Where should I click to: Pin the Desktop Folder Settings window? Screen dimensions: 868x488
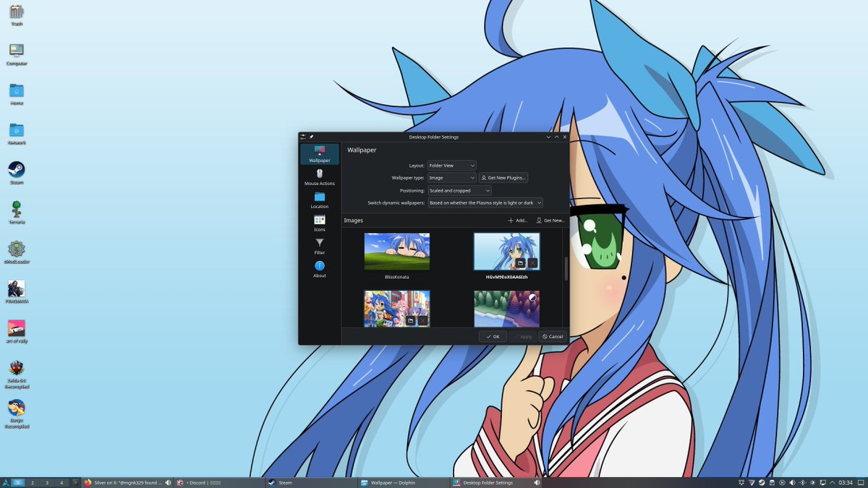[x=312, y=136]
